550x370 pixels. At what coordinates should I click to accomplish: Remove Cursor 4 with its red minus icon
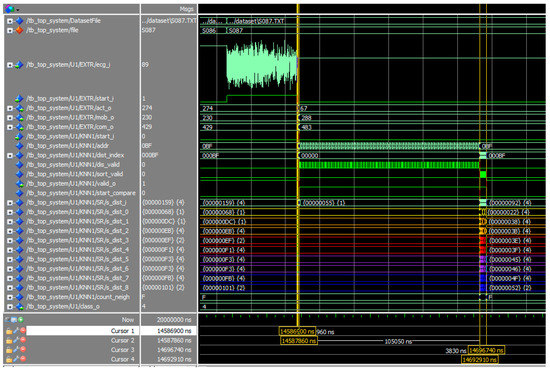click(23, 359)
